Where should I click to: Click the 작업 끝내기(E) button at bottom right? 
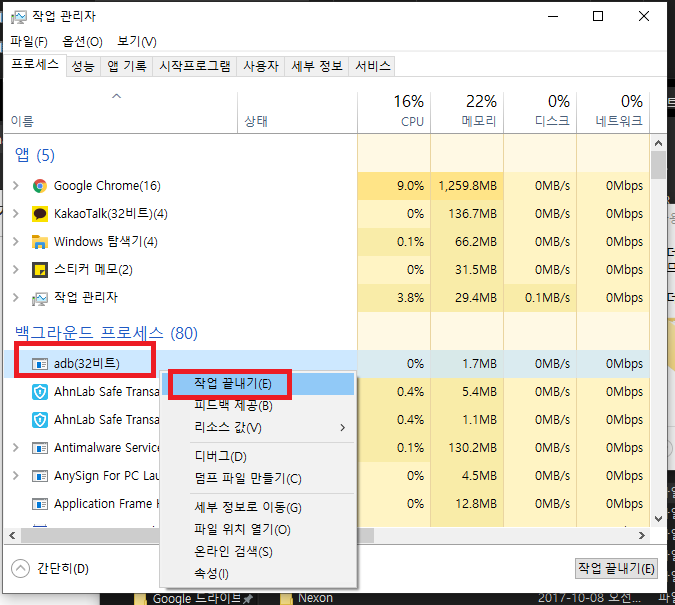click(x=616, y=568)
